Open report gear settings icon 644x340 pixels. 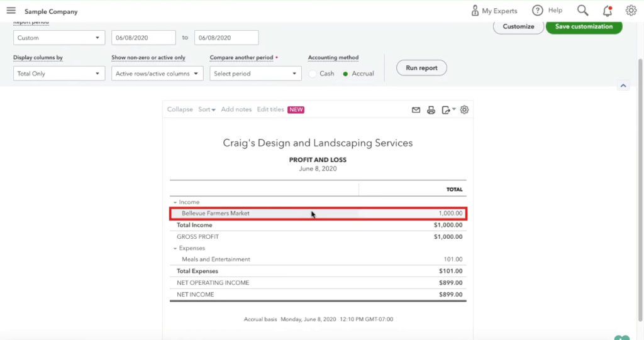(x=464, y=110)
